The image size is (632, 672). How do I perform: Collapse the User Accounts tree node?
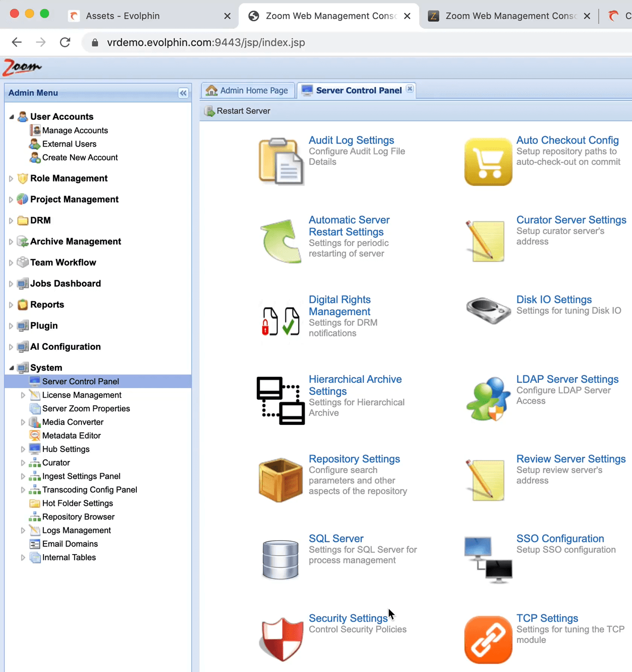[x=11, y=117]
